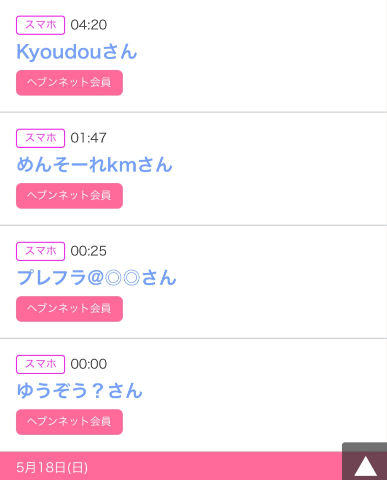Select the ゆうぞう？さん visitor entry row
This screenshot has height=480, width=387.
(193, 395)
